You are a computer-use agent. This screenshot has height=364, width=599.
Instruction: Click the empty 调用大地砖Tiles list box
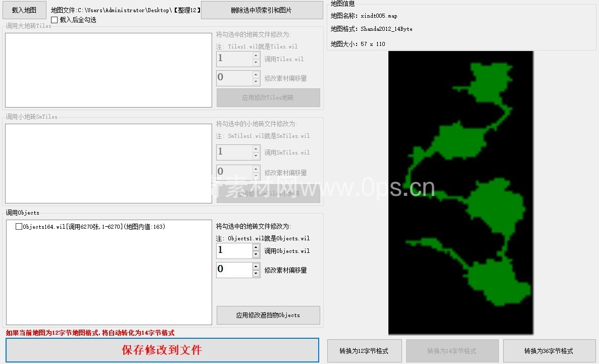pyautogui.click(x=108, y=70)
